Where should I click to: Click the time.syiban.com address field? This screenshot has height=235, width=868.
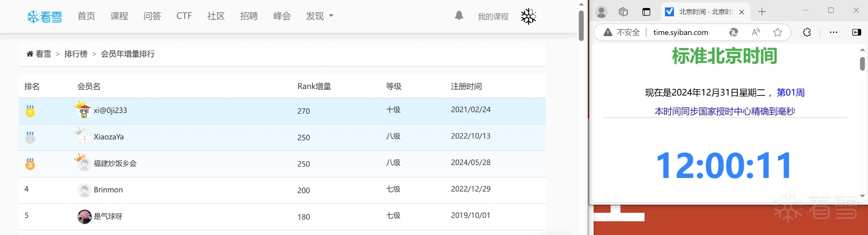681,32
